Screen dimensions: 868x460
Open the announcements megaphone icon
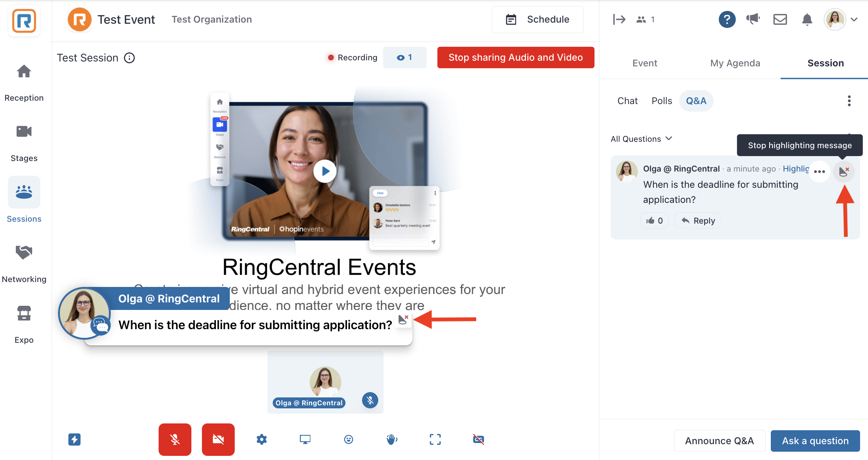tap(753, 19)
